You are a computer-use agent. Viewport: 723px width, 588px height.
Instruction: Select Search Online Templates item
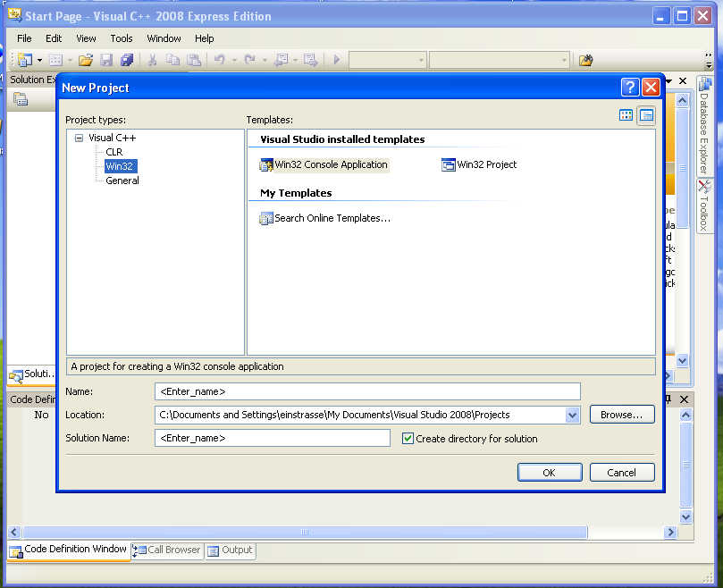tap(325, 218)
